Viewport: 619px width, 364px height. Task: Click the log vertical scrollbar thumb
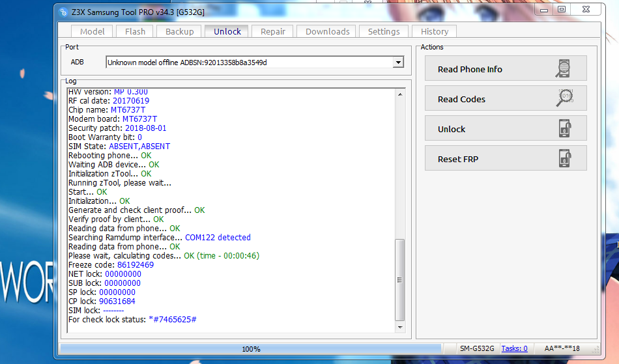[x=399, y=280]
